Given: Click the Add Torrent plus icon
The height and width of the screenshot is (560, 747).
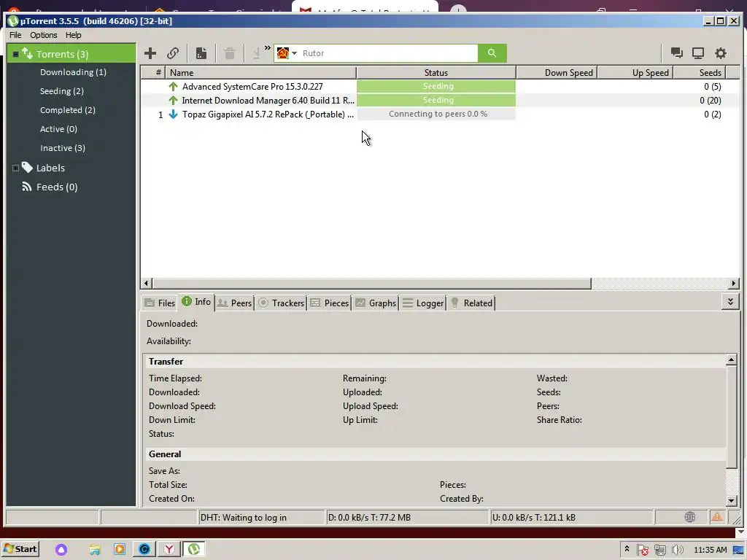Looking at the screenshot, I should coord(150,53).
